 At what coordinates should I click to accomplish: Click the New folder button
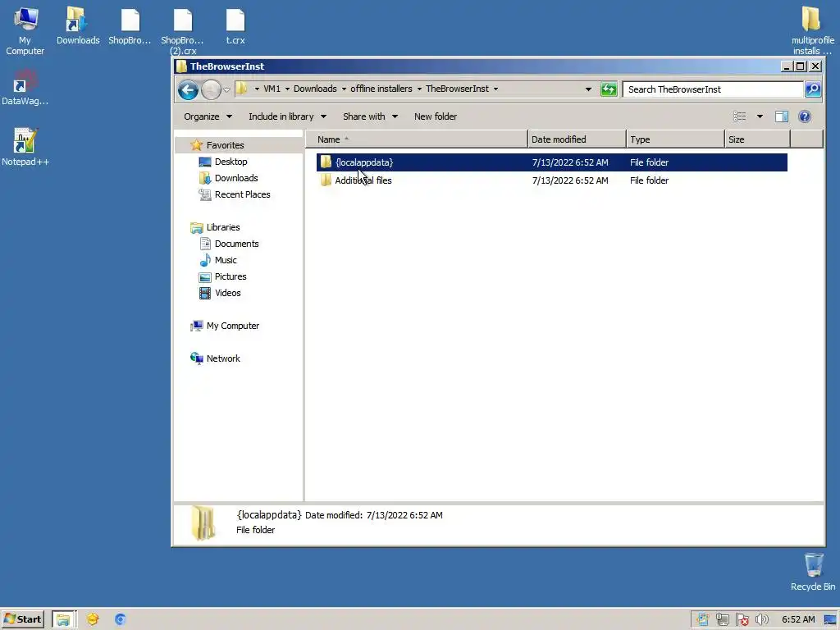(436, 116)
